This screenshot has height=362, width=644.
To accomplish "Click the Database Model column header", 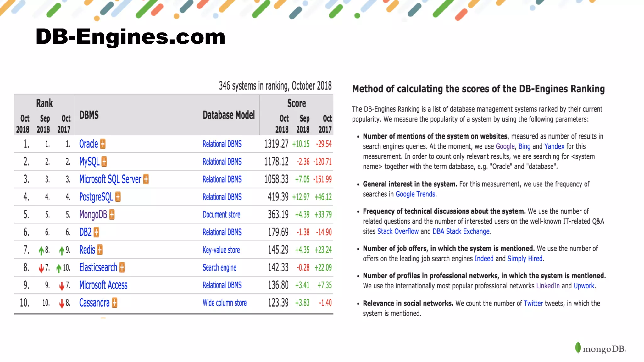I will pos(229,115).
